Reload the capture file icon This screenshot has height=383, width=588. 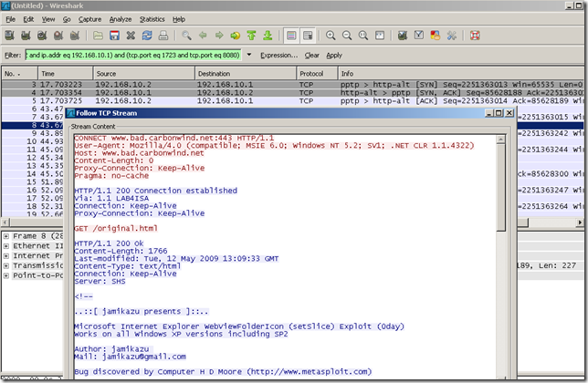pos(147,36)
